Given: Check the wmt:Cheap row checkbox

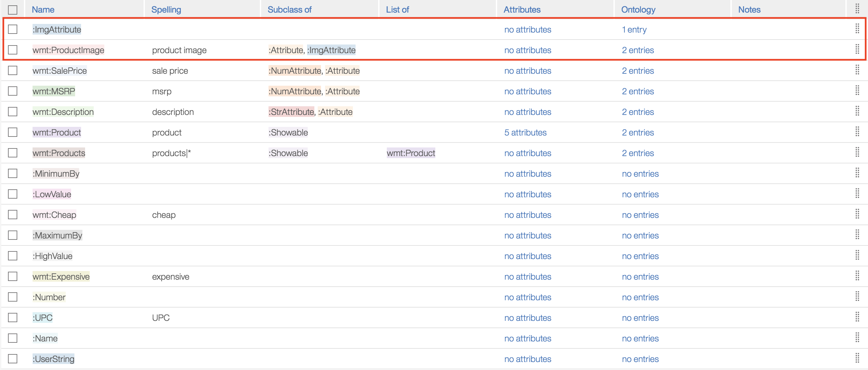Looking at the screenshot, I should (13, 215).
